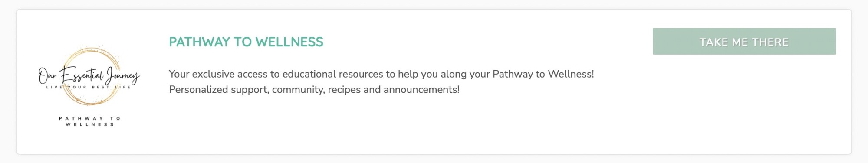This screenshot has height=163, width=868.
Task: Click the script word 'Our' in the logo
Action: pos(47,76)
